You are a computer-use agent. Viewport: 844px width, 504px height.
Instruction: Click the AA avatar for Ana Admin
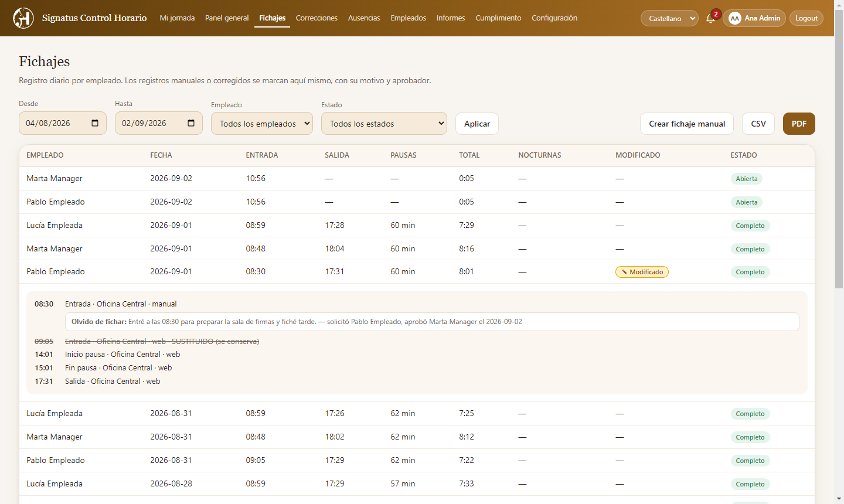coord(734,18)
